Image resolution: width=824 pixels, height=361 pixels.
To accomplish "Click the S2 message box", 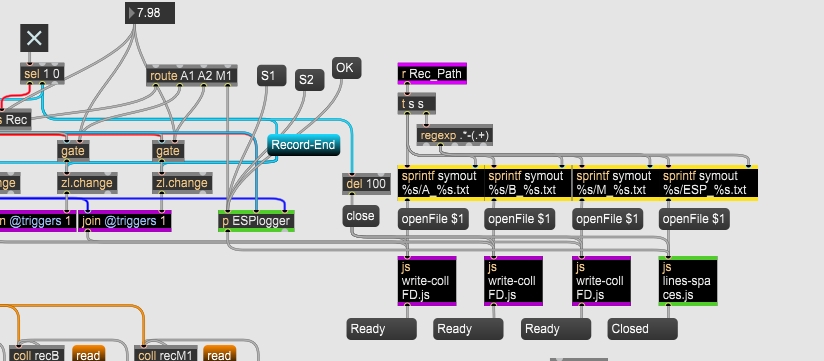I will coord(309,80).
